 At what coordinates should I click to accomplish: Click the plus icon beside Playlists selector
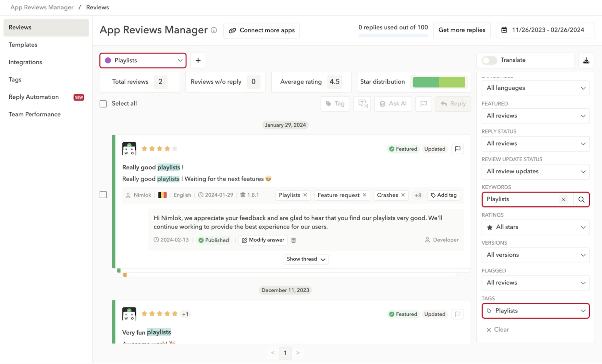pos(198,60)
